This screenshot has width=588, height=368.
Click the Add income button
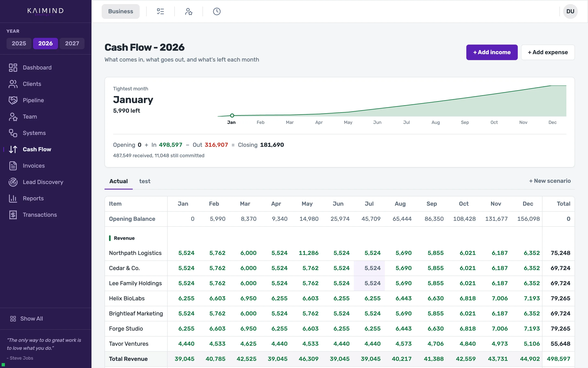[492, 52]
